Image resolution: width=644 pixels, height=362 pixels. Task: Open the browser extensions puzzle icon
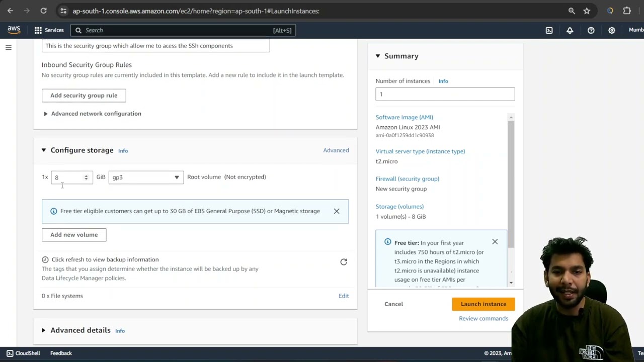pyautogui.click(x=627, y=11)
